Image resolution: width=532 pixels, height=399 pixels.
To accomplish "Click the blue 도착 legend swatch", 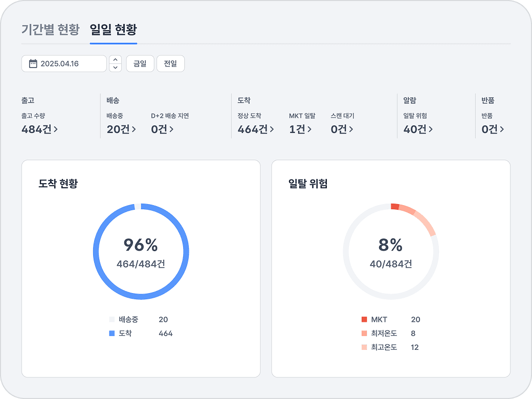I will pyautogui.click(x=112, y=334).
